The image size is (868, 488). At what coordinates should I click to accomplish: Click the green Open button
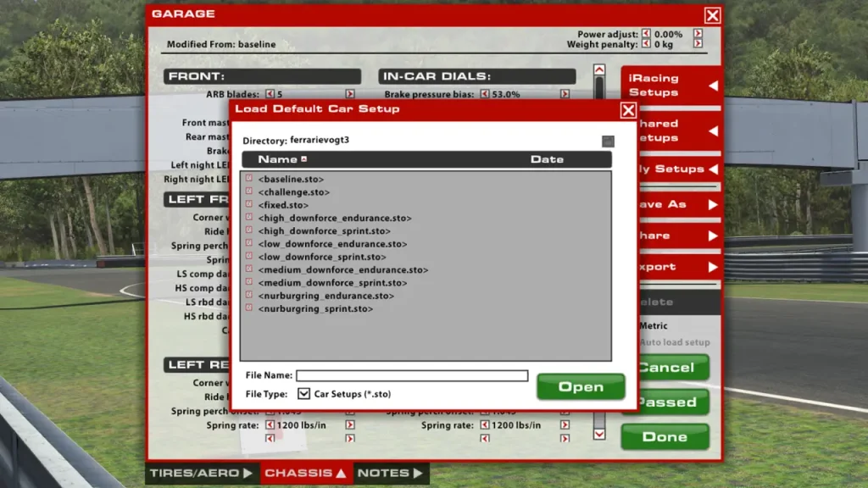(581, 386)
